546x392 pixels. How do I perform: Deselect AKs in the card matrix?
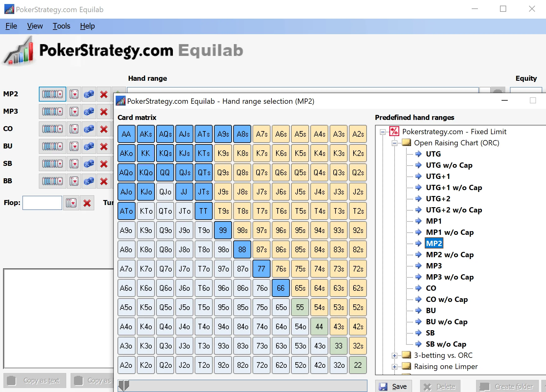(x=146, y=134)
